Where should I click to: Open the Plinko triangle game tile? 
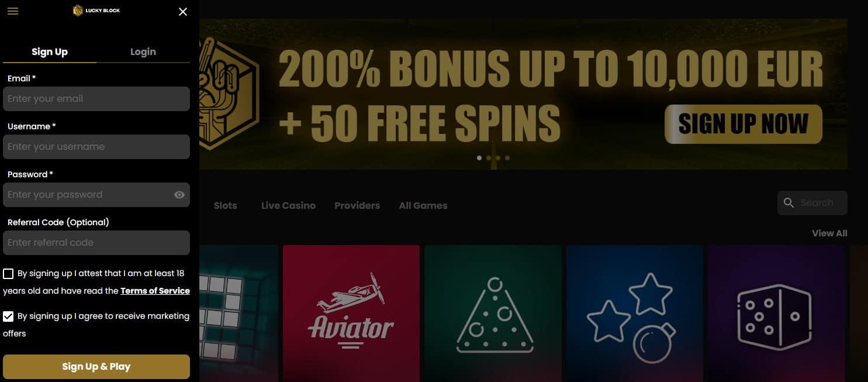(x=493, y=314)
